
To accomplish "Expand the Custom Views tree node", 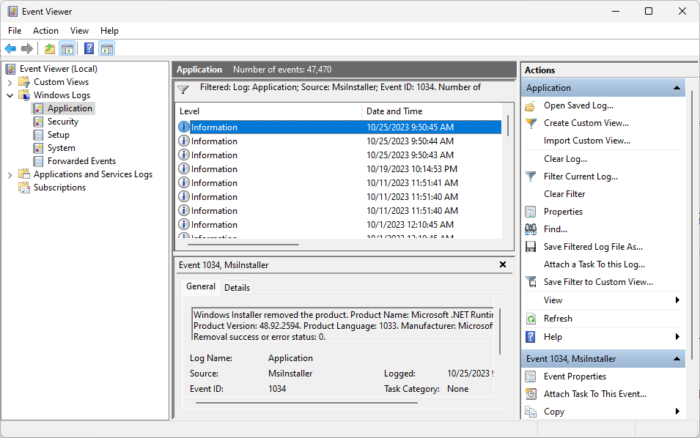I will (x=10, y=82).
